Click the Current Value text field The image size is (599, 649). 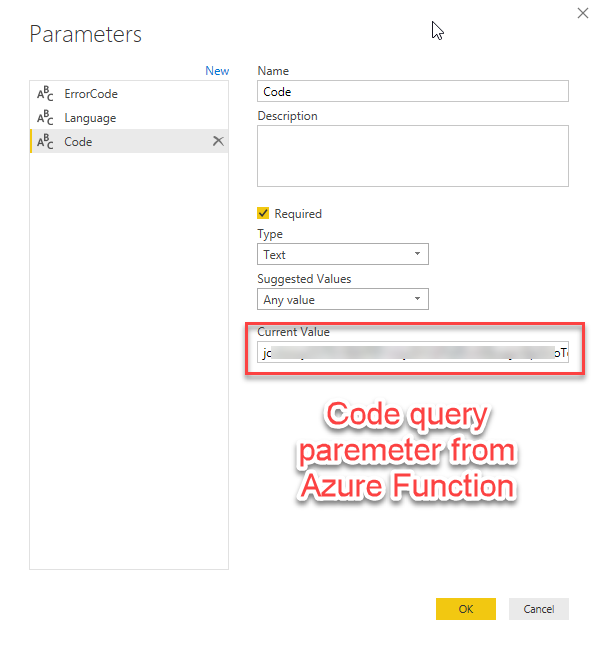coord(413,352)
